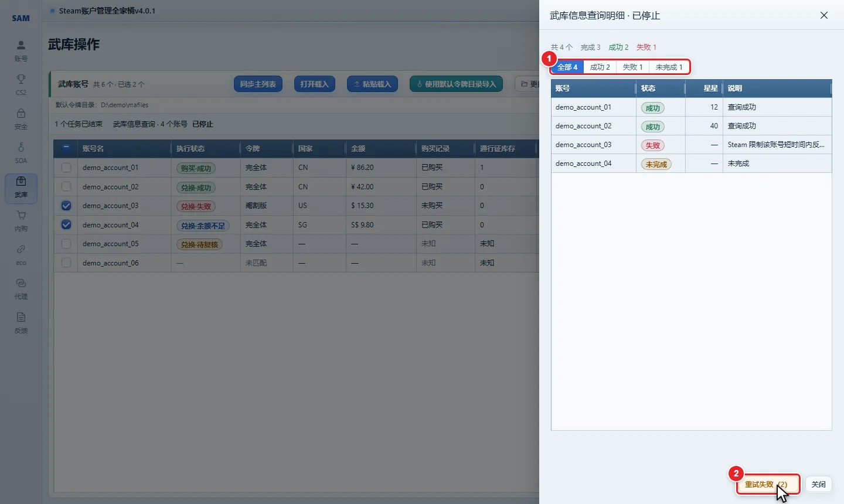
Task: Uncheck the demo_account_04 checkbox
Action: pos(66,225)
